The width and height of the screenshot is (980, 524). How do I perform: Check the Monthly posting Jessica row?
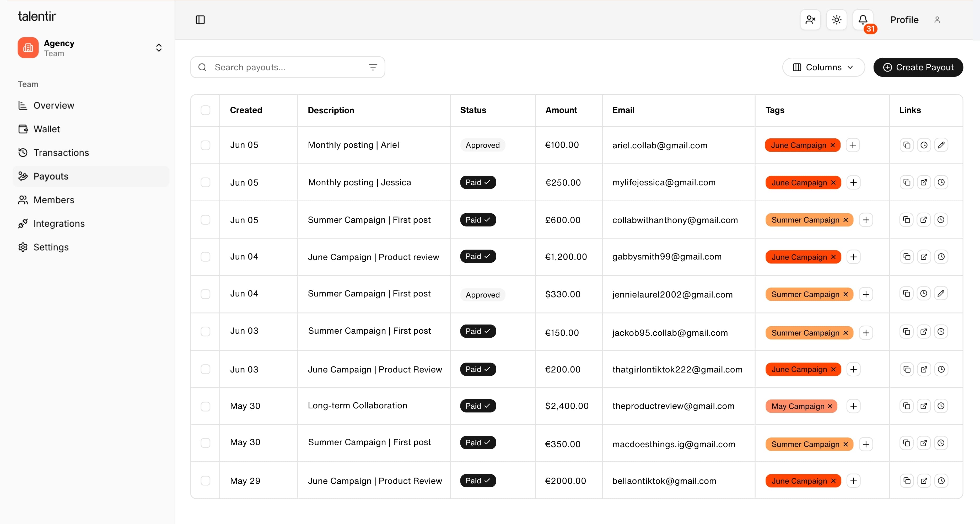tap(206, 182)
